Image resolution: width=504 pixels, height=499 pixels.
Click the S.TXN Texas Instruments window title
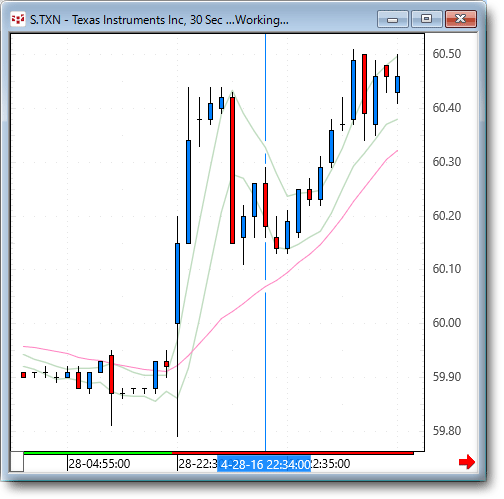click(x=159, y=20)
